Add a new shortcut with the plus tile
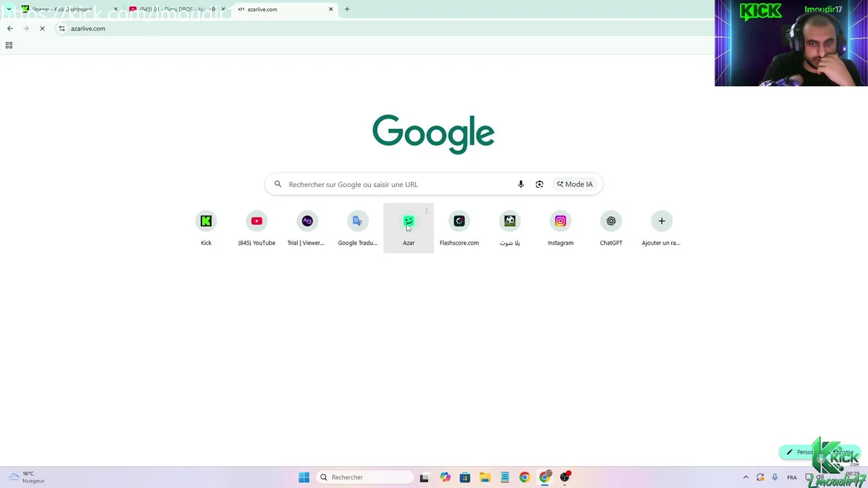The image size is (868, 488). (661, 228)
